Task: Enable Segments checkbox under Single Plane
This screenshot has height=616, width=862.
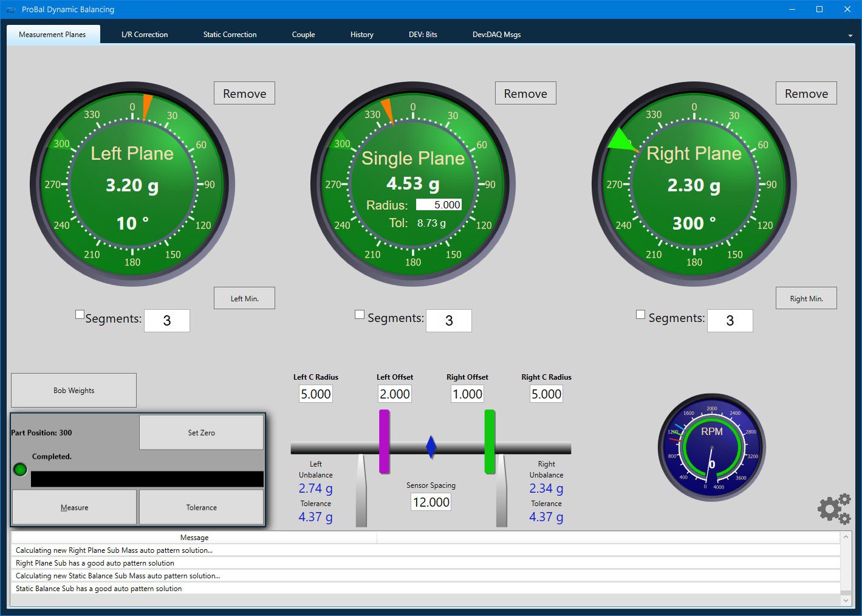Action: 360,314
